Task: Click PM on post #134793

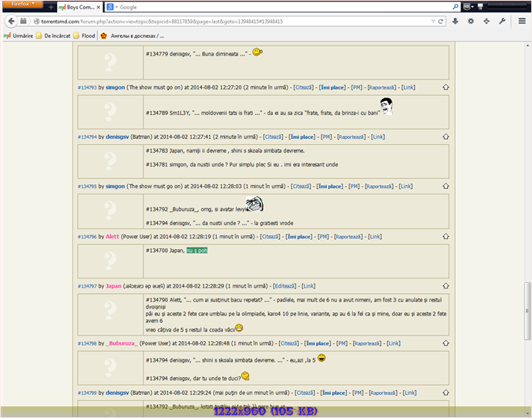Action: click(x=356, y=88)
